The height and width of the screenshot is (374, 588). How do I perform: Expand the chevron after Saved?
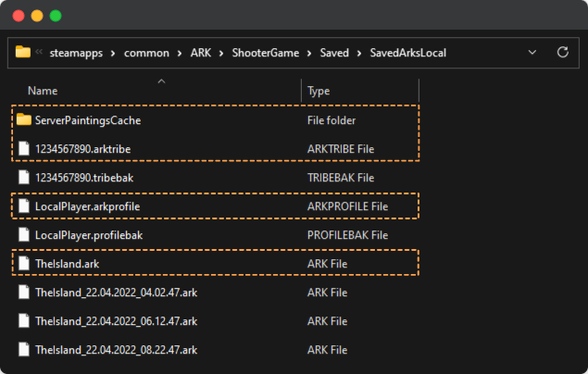[x=359, y=53]
